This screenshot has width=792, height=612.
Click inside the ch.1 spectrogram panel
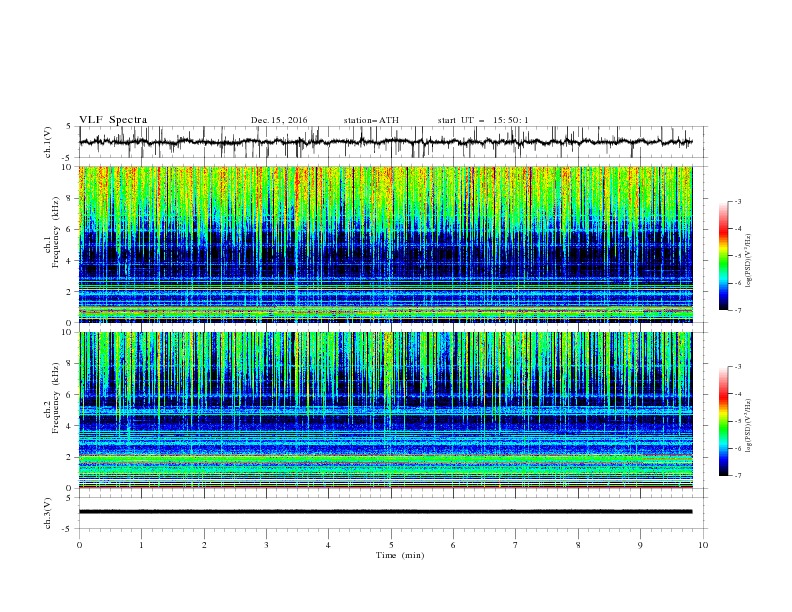pyautogui.click(x=385, y=244)
